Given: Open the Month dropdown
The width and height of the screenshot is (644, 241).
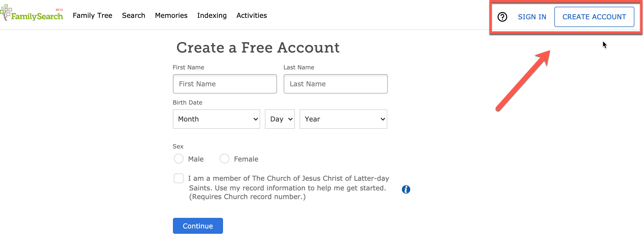Looking at the screenshot, I should pyautogui.click(x=216, y=119).
